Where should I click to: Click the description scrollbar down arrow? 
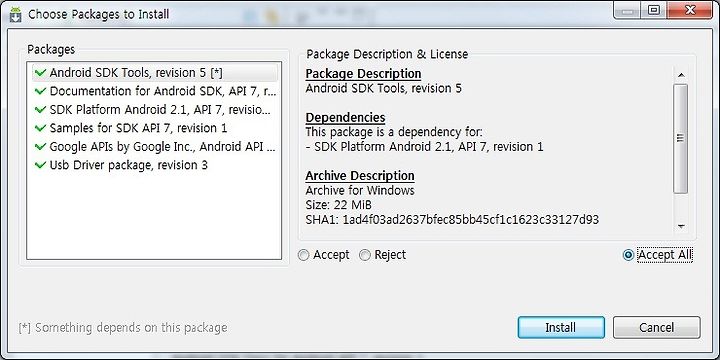(x=681, y=226)
